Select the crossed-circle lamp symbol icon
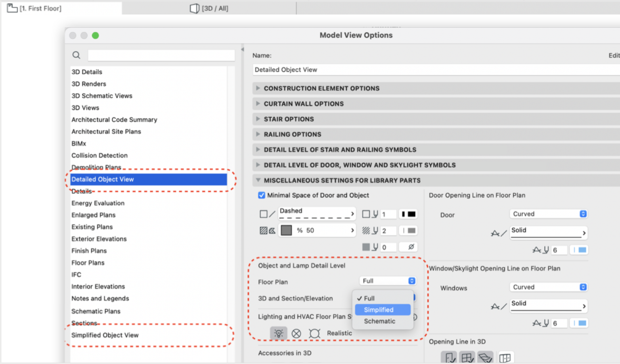620x364 pixels. click(297, 333)
